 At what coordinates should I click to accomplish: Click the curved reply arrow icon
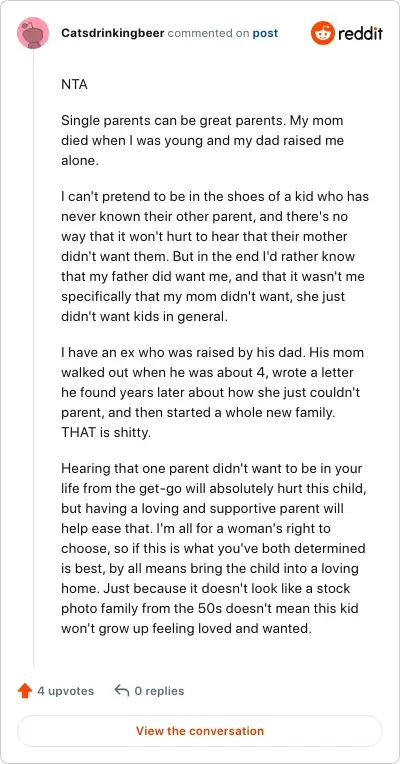pyautogui.click(x=121, y=690)
